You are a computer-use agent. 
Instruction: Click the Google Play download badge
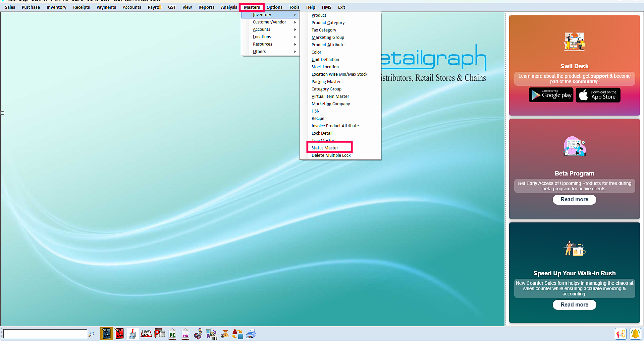[551, 95]
